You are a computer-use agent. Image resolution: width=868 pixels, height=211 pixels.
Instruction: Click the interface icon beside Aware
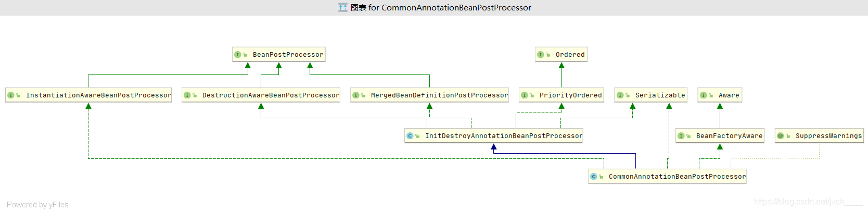[704, 95]
